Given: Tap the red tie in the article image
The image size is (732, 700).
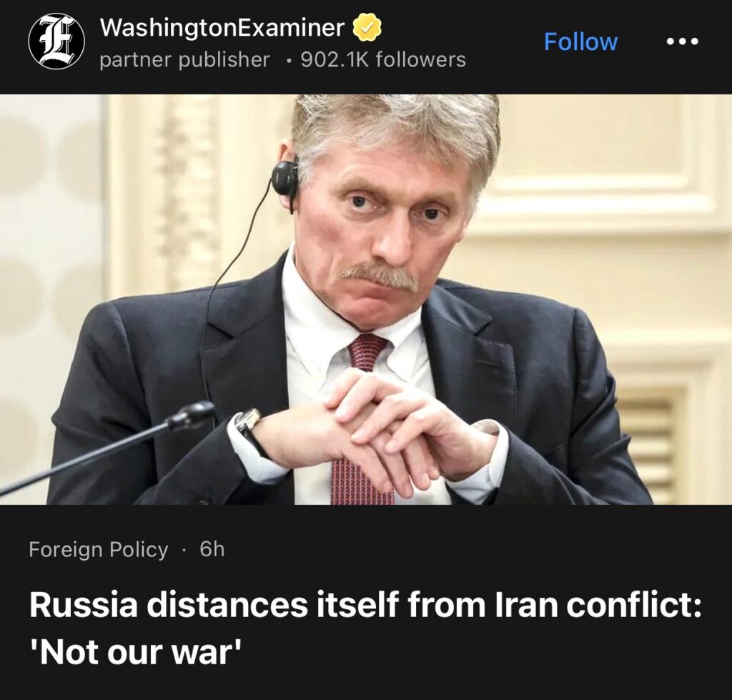Looking at the screenshot, I should [x=362, y=420].
